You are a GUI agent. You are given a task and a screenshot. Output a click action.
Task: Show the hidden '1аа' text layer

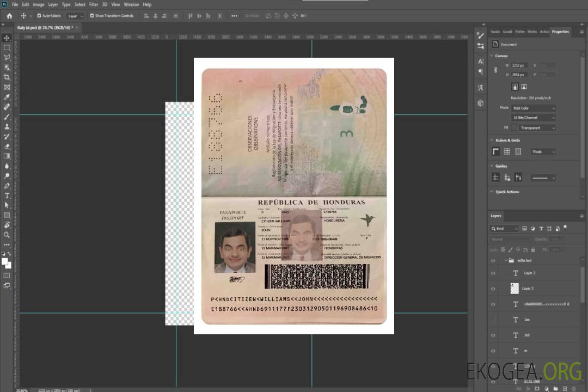(x=493, y=320)
